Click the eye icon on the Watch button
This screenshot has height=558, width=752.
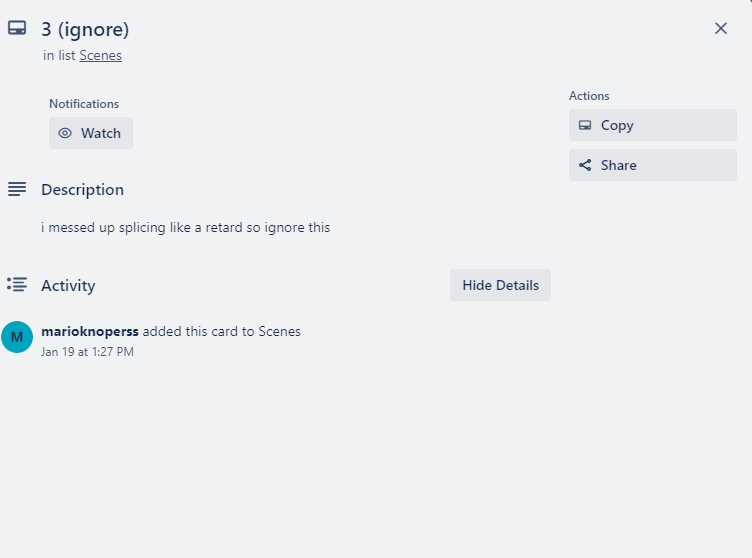65,133
